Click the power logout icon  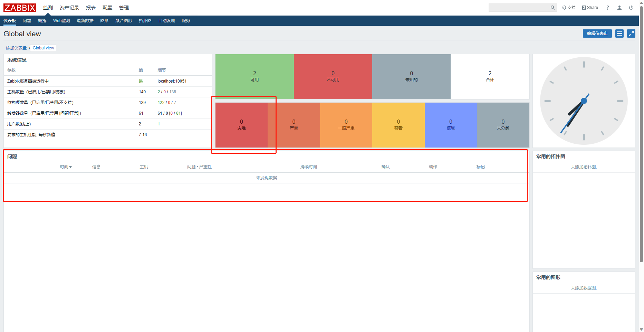[631, 8]
